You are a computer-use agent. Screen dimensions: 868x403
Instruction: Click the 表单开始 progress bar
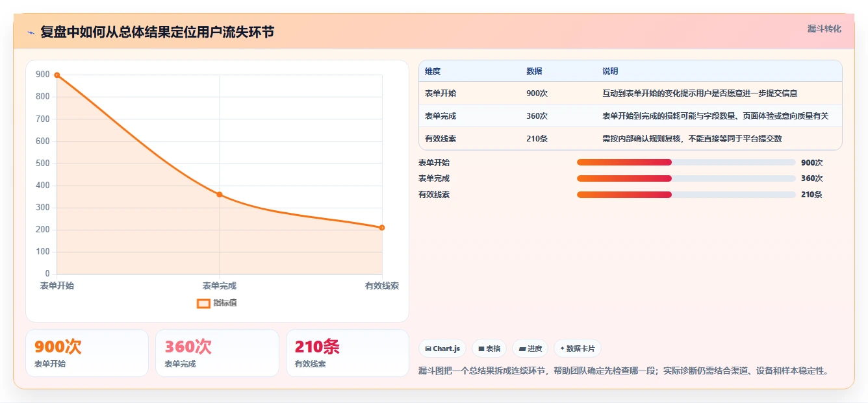click(x=686, y=162)
